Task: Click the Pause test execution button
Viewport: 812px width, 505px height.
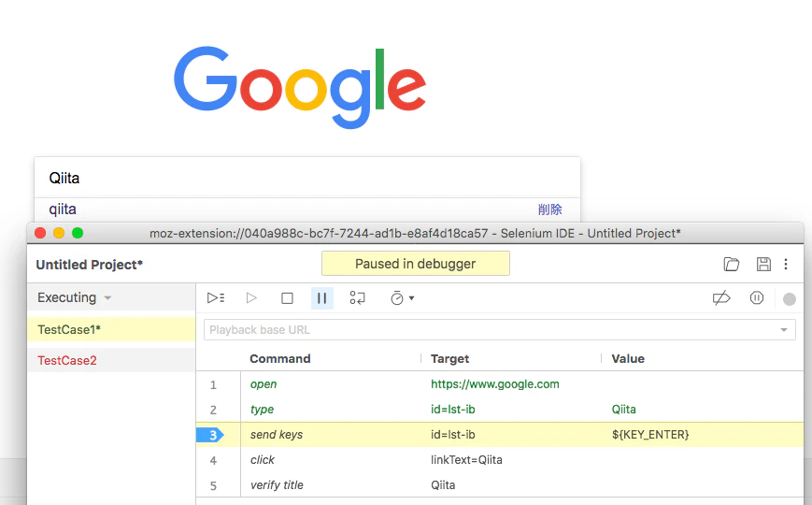Action: click(321, 298)
